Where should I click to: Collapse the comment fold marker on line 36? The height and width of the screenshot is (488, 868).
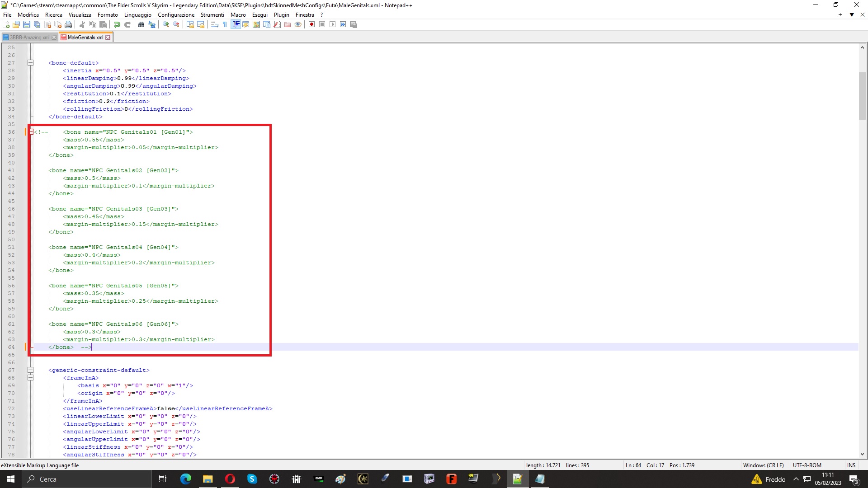(x=31, y=132)
